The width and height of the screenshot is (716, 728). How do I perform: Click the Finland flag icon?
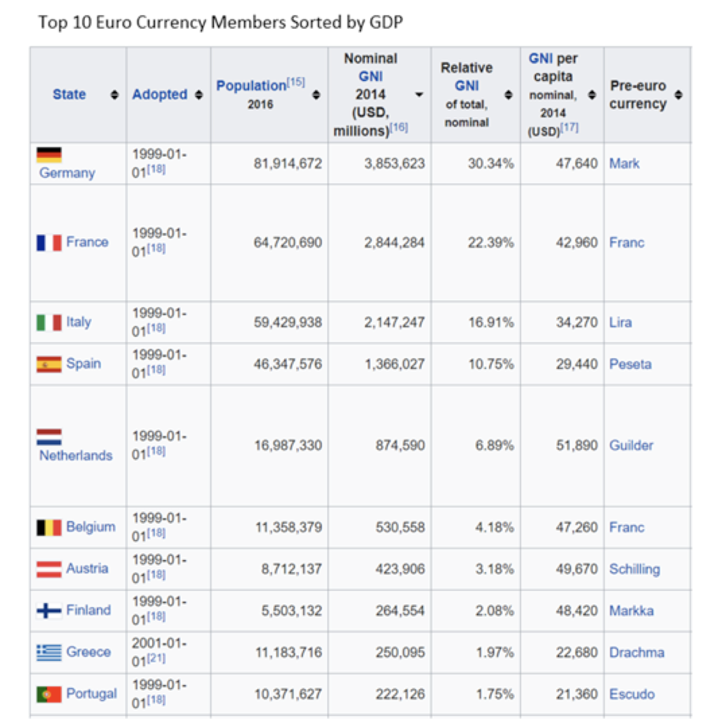point(49,611)
